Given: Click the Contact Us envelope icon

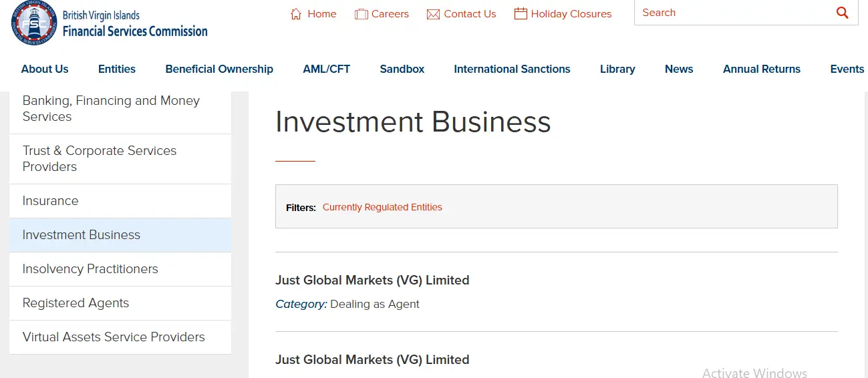Looking at the screenshot, I should coord(433,14).
